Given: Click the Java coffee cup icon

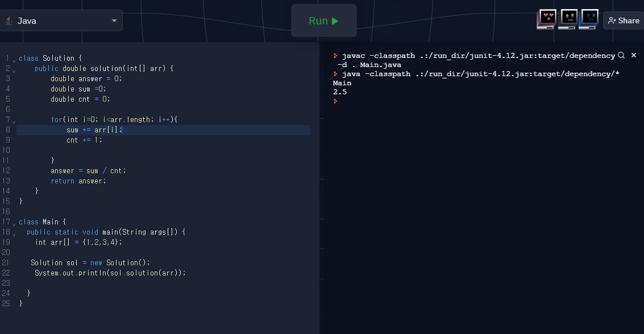Looking at the screenshot, I should (9, 20).
